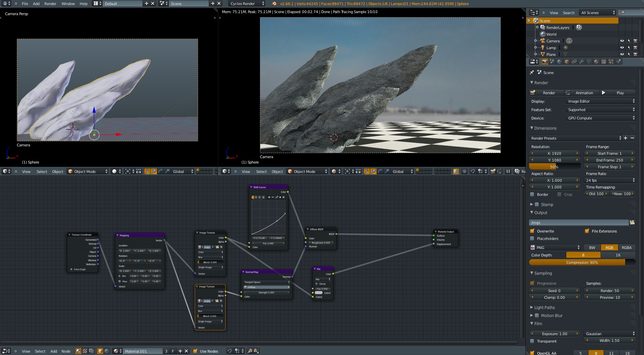Toggle the File Extensions checkbox
This screenshot has width=644, height=355.
[587, 231]
